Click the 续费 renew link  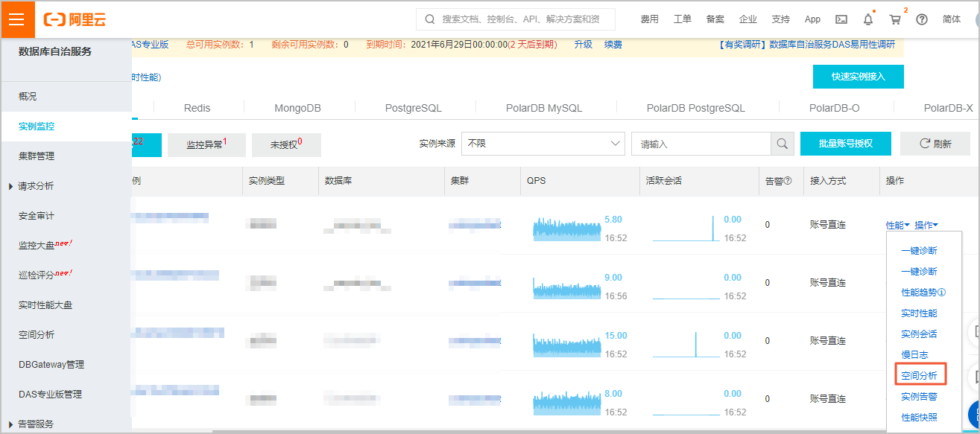[x=613, y=45]
